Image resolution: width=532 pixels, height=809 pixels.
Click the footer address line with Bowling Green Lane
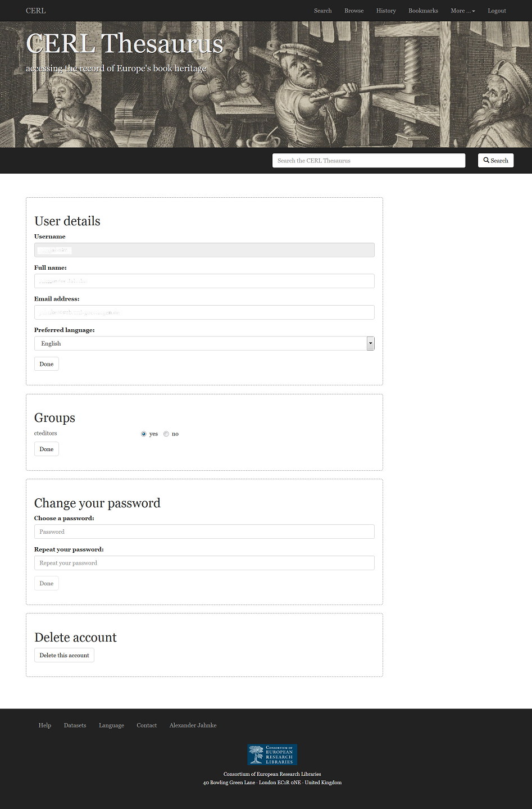272,783
